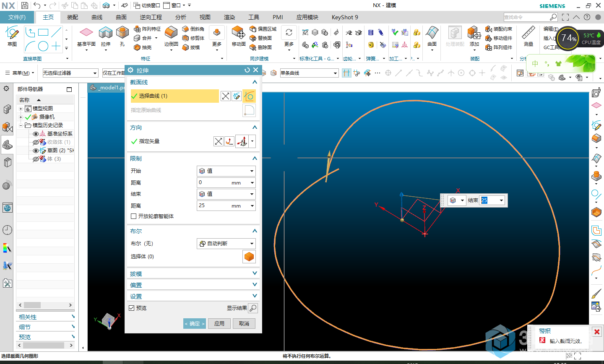Viewport: 604px width, 364px height.
Task: Click the Shell (抽壳) tool
Action: click(x=143, y=47)
